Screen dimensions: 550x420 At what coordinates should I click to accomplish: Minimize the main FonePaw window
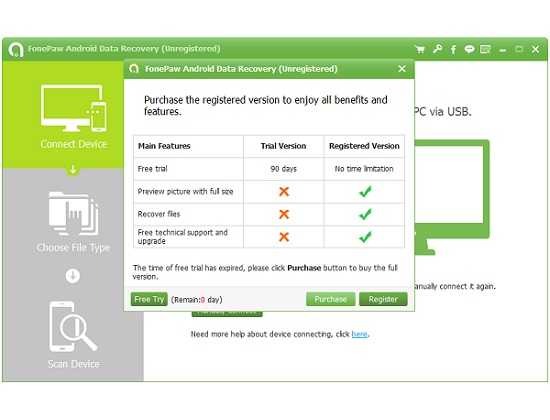[502, 50]
